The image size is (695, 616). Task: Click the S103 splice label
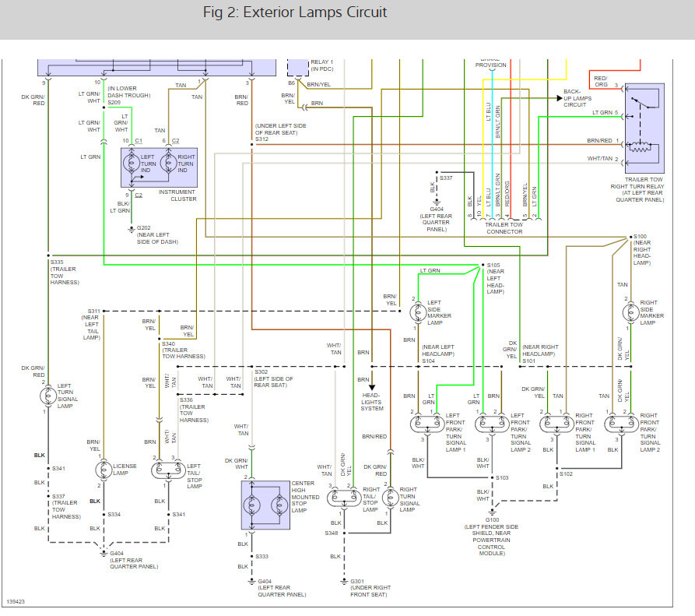502,477
